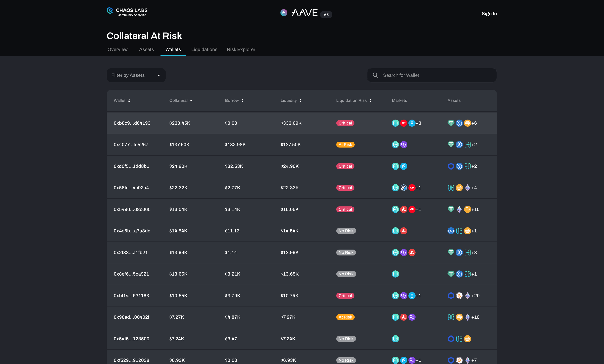Image resolution: width=604 pixels, height=364 pixels.
Task: Click Ethereum asset icon in 0x5496 row
Action: tap(459, 209)
